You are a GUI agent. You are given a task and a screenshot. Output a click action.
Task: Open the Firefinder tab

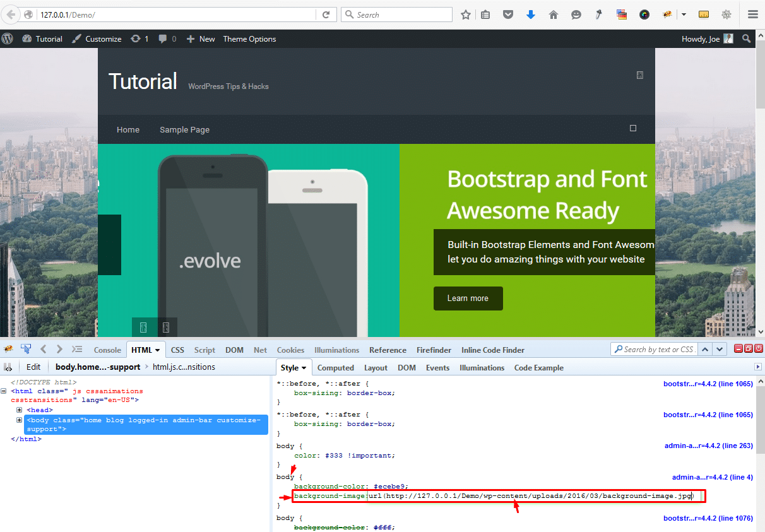click(434, 350)
